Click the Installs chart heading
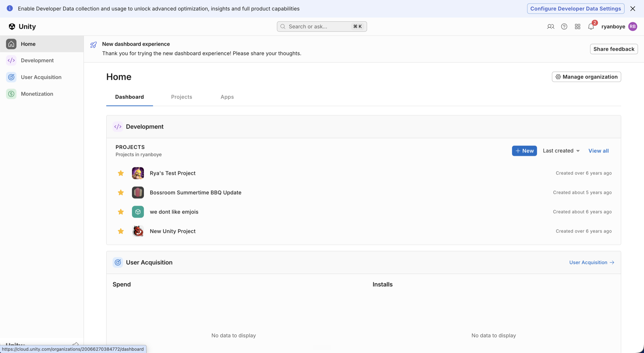 pos(383,284)
